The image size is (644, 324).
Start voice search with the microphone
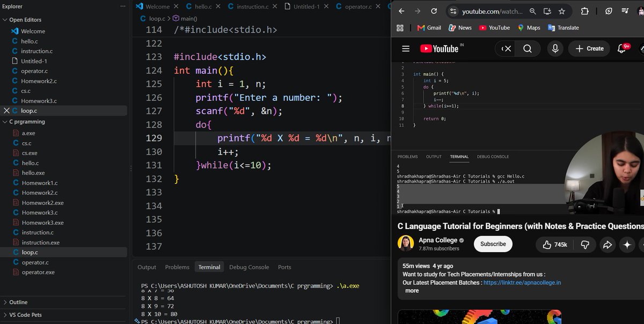(555, 49)
